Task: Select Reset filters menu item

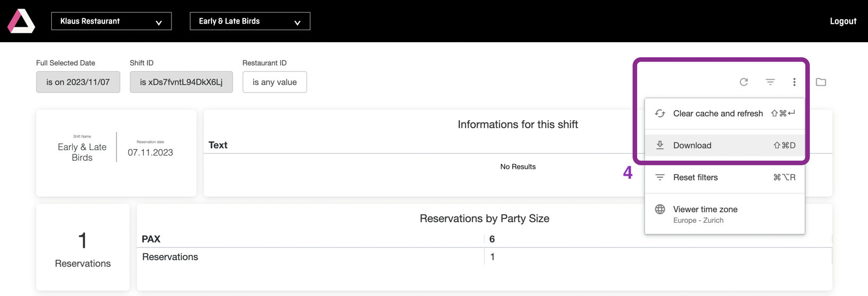Action: click(695, 177)
